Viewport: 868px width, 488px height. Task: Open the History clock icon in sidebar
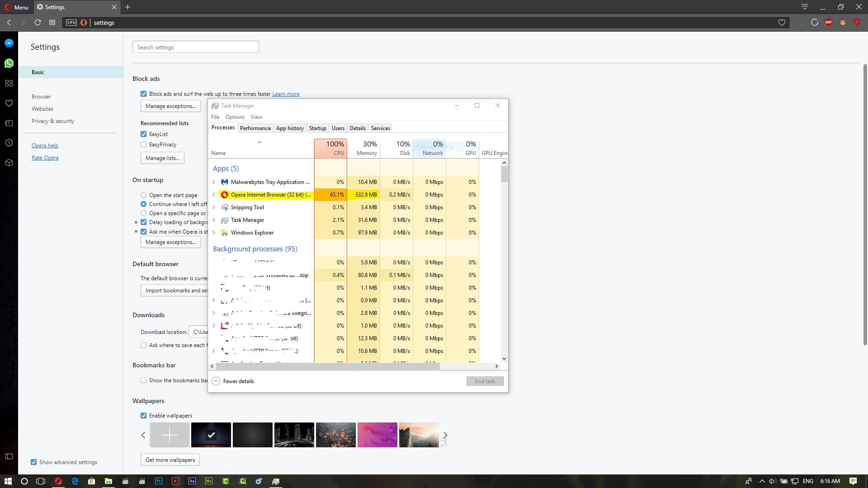9,143
